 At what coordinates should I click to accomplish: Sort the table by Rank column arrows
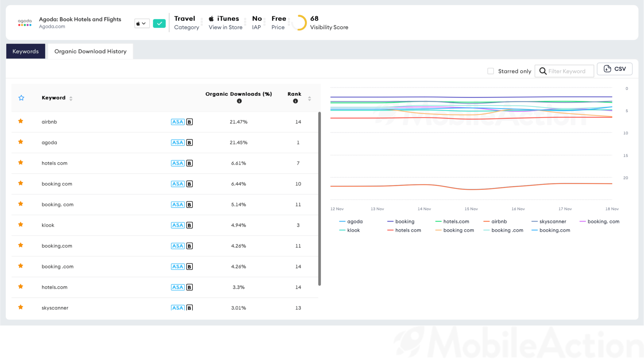click(x=309, y=98)
